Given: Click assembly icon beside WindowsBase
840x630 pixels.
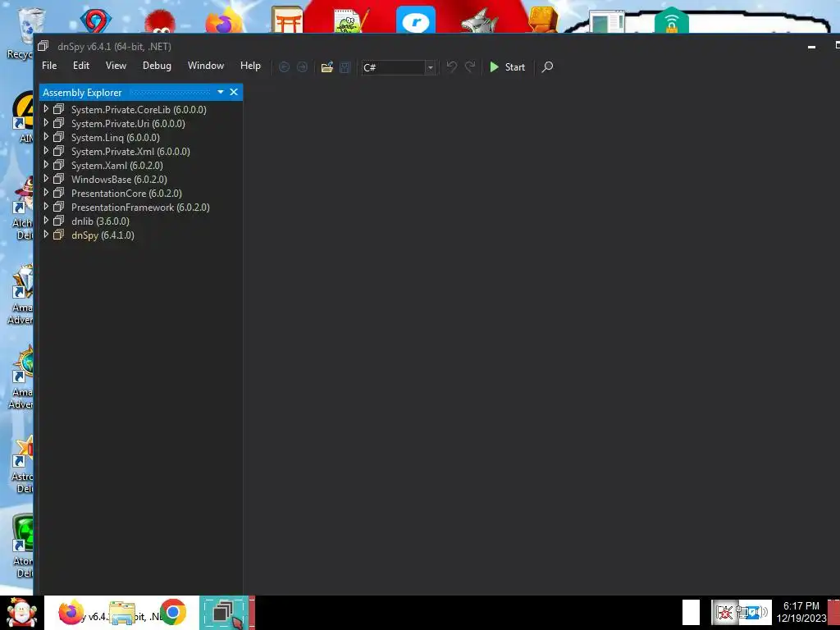Looking at the screenshot, I should click(59, 178).
